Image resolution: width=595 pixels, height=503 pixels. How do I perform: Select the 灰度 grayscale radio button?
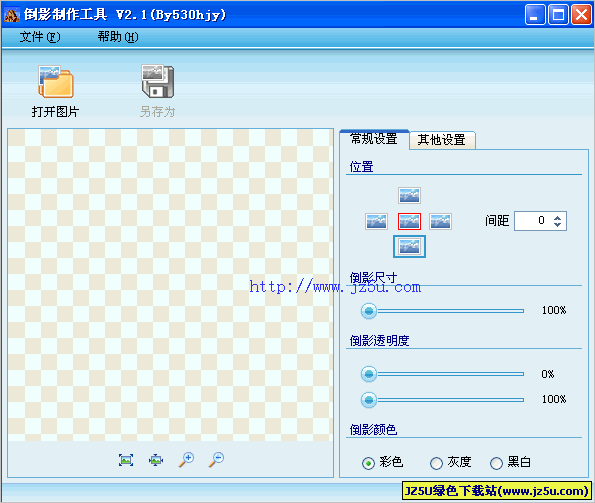436,463
